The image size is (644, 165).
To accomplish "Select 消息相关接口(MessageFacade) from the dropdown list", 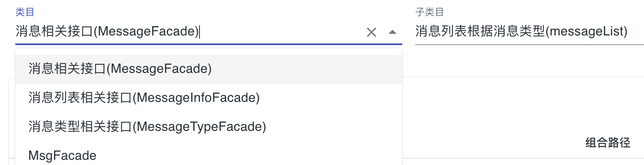I will pos(120,69).
